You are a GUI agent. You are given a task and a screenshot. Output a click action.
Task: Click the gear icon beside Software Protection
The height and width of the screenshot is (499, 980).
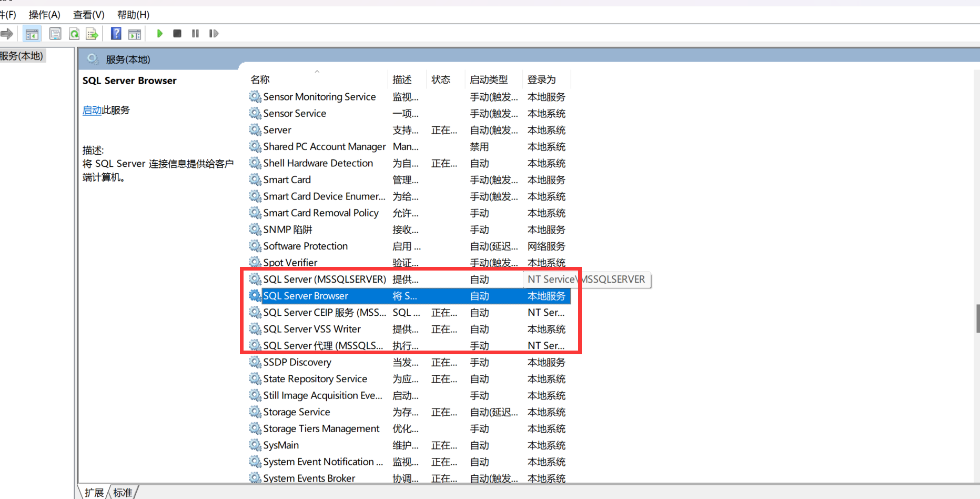(255, 246)
